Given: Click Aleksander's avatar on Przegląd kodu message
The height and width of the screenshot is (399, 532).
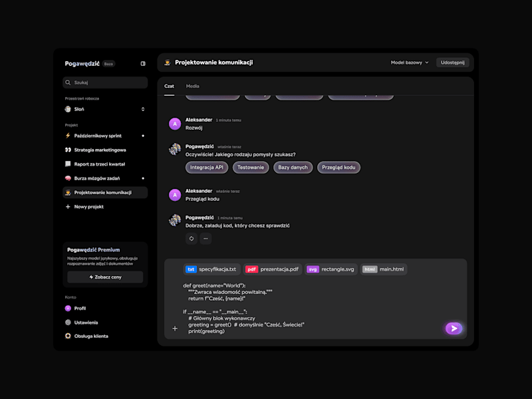Looking at the screenshot, I should click(175, 195).
